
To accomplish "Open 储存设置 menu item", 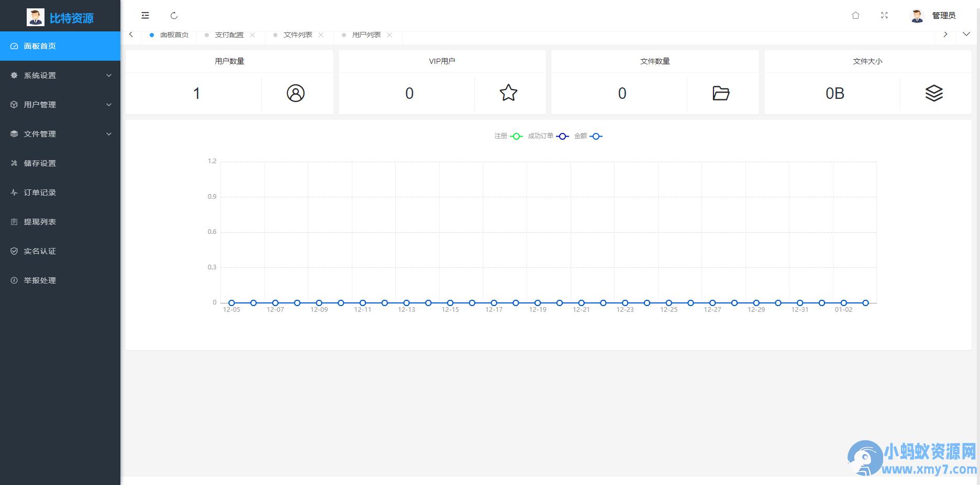I will (60, 163).
